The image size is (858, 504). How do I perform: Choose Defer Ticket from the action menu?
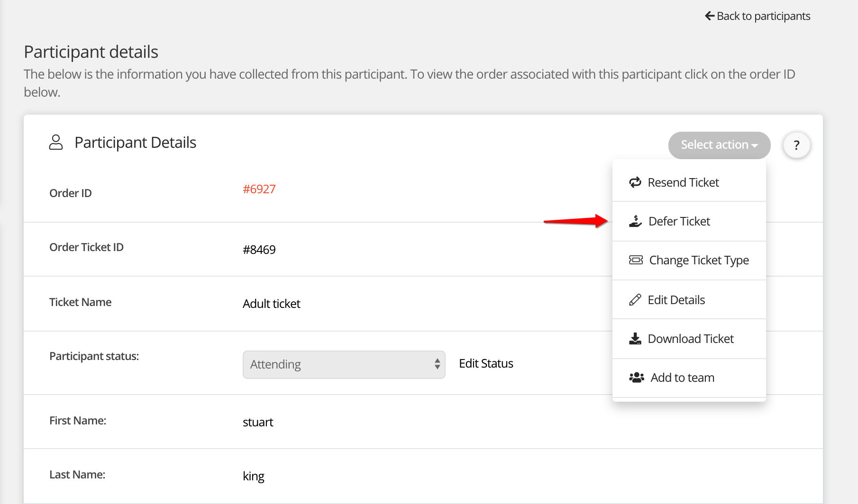tap(679, 221)
